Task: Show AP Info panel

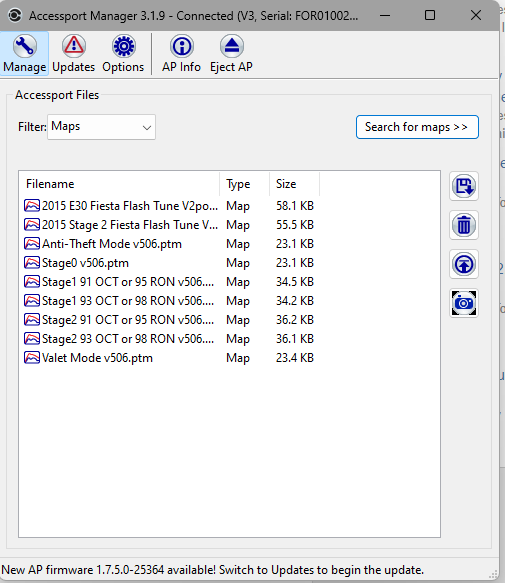Action: pyautogui.click(x=181, y=54)
